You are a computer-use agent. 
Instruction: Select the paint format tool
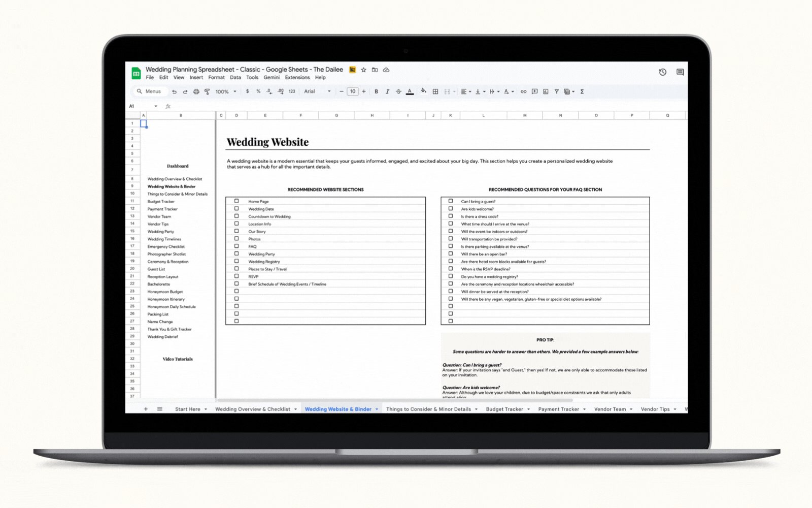click(207, 91)
